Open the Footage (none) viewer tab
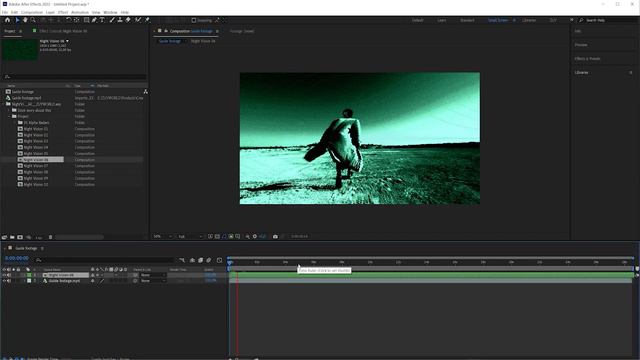Viewport: 640px width, 360px height. pos(242,31)
